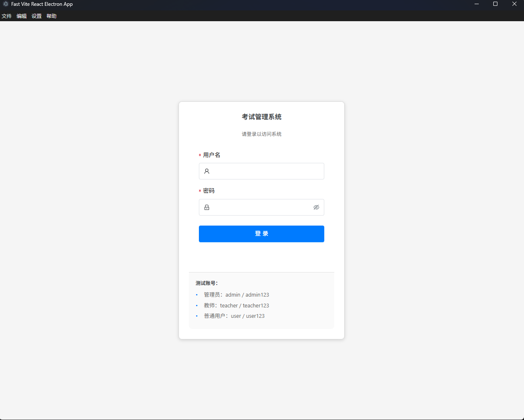The width and height of the screenshot is (524, 420).
Task: Open the 编辑 menu
Action: click(22, 16)
